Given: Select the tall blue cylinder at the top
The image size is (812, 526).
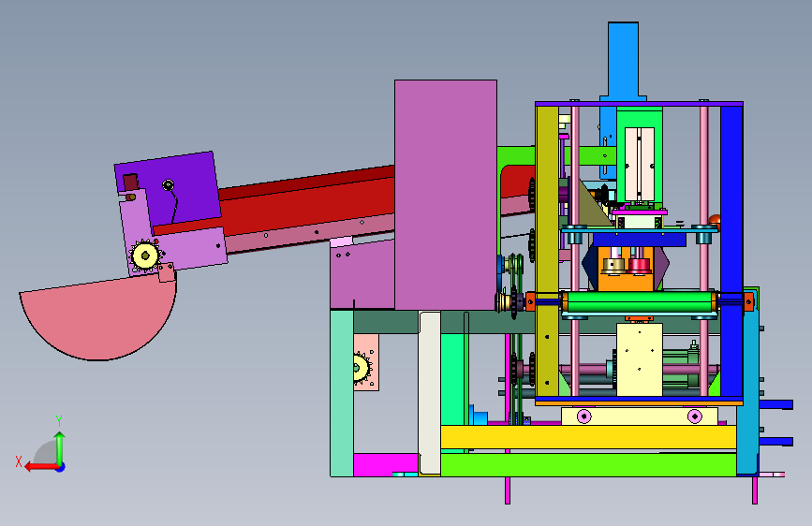Looking at the screenshot, I should (x=623, y=61).
